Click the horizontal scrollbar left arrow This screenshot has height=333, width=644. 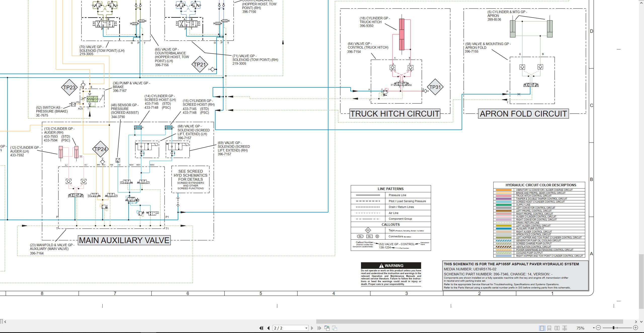pos(5,321)
